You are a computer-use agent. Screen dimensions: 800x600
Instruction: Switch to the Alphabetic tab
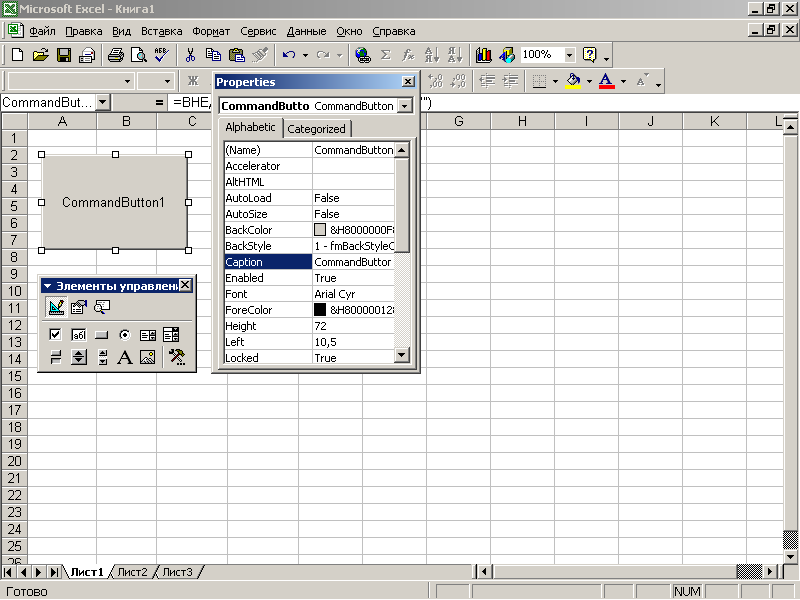250,127
